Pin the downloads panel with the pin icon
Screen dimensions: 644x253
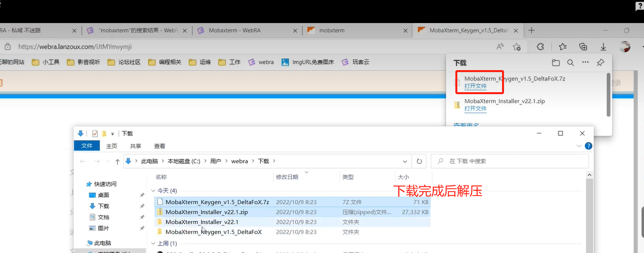coord(600,63)
